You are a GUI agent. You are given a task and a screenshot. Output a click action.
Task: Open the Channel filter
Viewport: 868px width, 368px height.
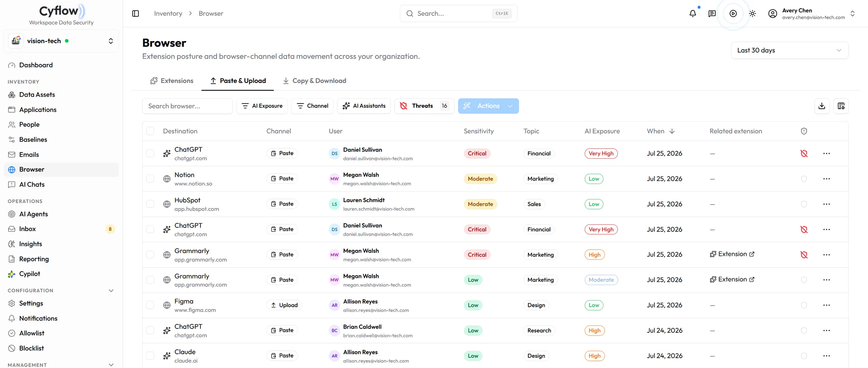pyautogui.click(x=312, y=106)
